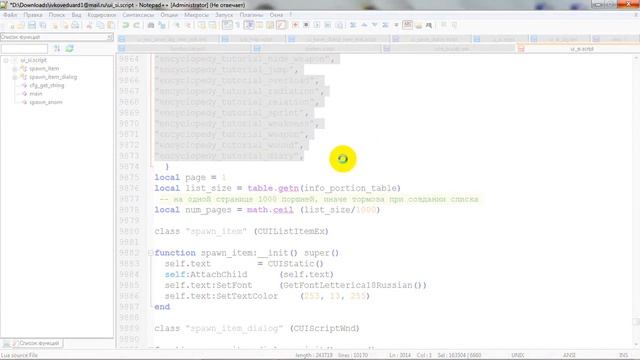640x360 pixels.
Task: Expand the spawn_item_dialog class node
Action: pos(15,77)
